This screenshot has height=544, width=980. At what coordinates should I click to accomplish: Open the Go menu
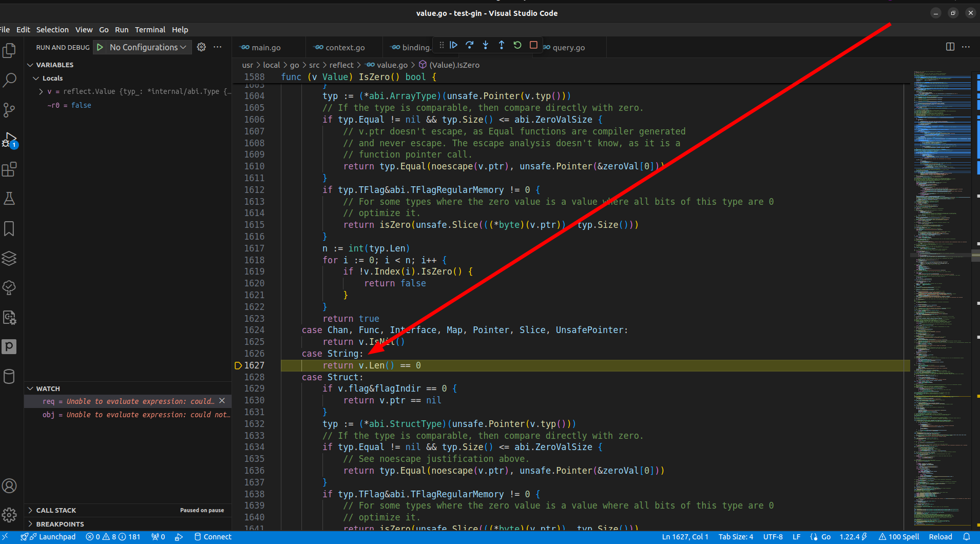point(104,30)
